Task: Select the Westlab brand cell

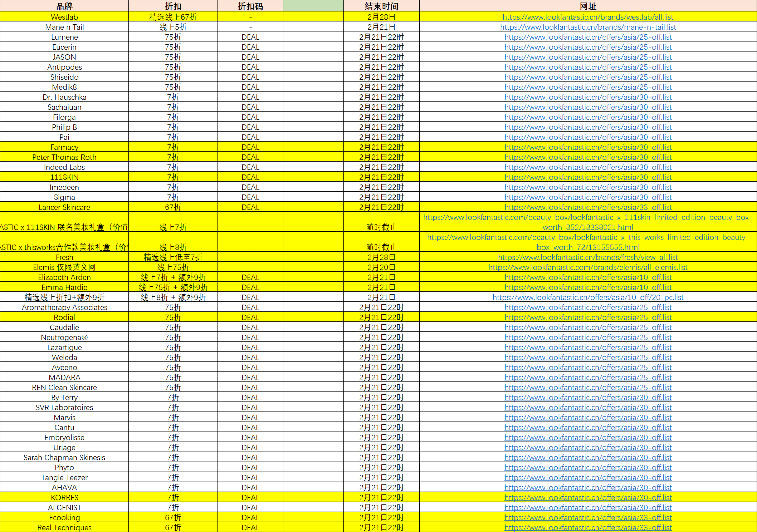Action: tap(64, 17)
